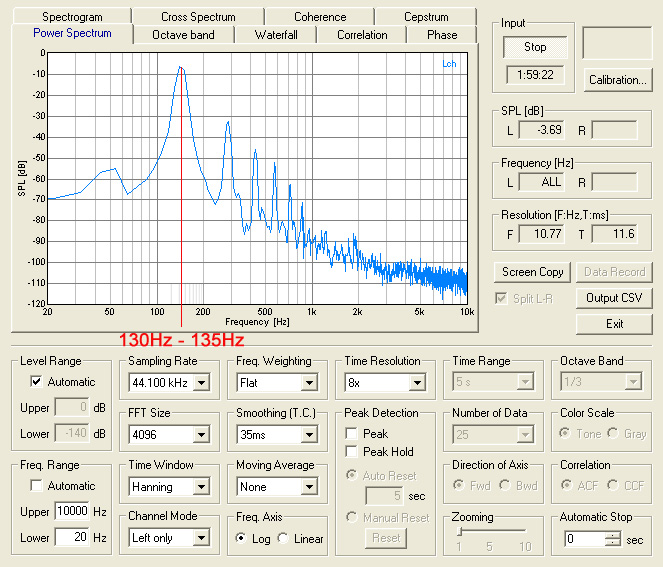Open the Coherence tab
This screenshot has width=663, height=567.
(320, 16)
